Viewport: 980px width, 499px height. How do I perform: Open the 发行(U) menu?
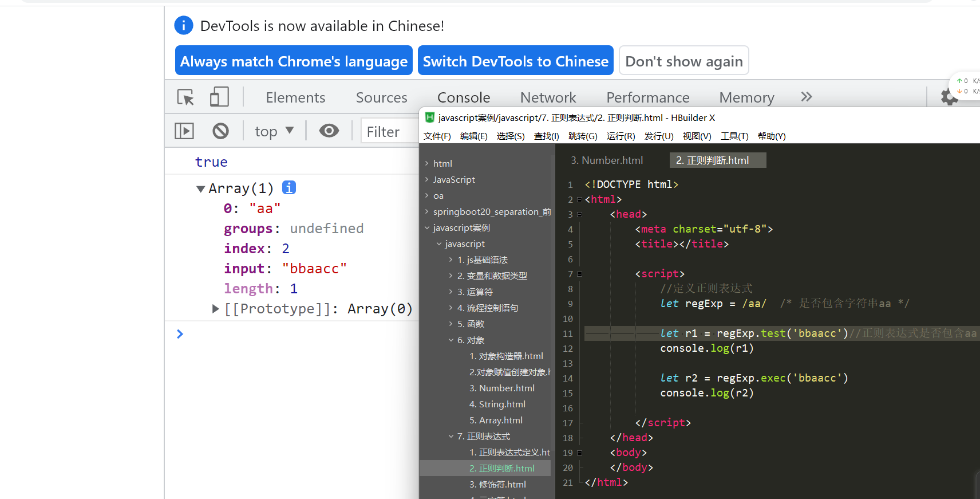click(x=659, y=136)
